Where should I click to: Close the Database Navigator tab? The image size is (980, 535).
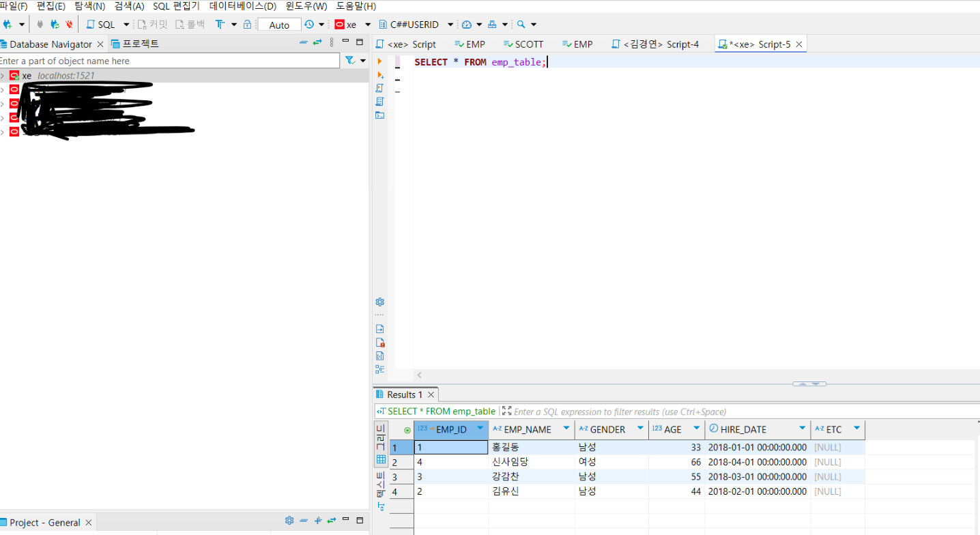[x=100, y=44]
